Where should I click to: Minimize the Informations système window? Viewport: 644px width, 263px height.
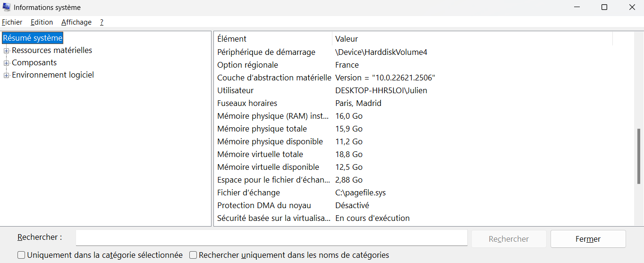[x=577, y=7]
